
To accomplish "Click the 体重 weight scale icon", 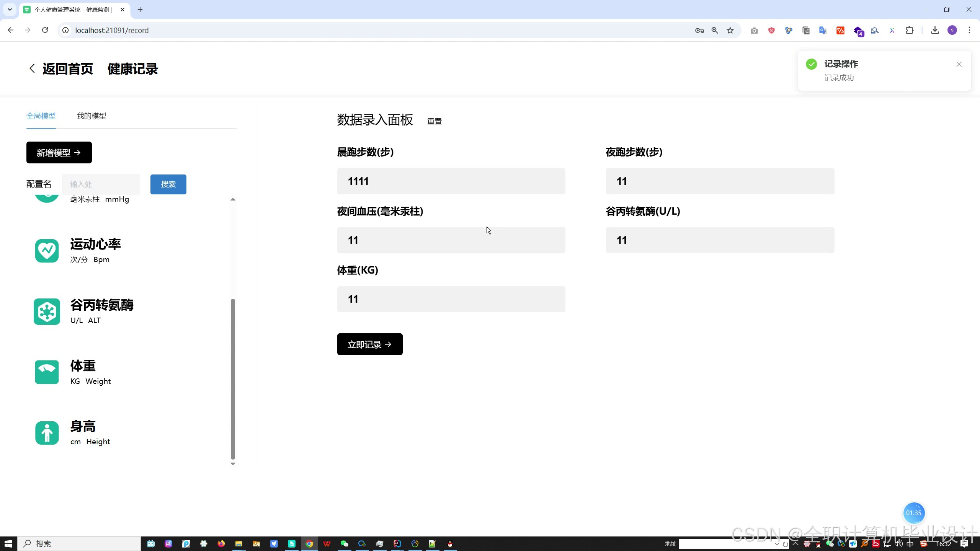I will click(47, 372).
